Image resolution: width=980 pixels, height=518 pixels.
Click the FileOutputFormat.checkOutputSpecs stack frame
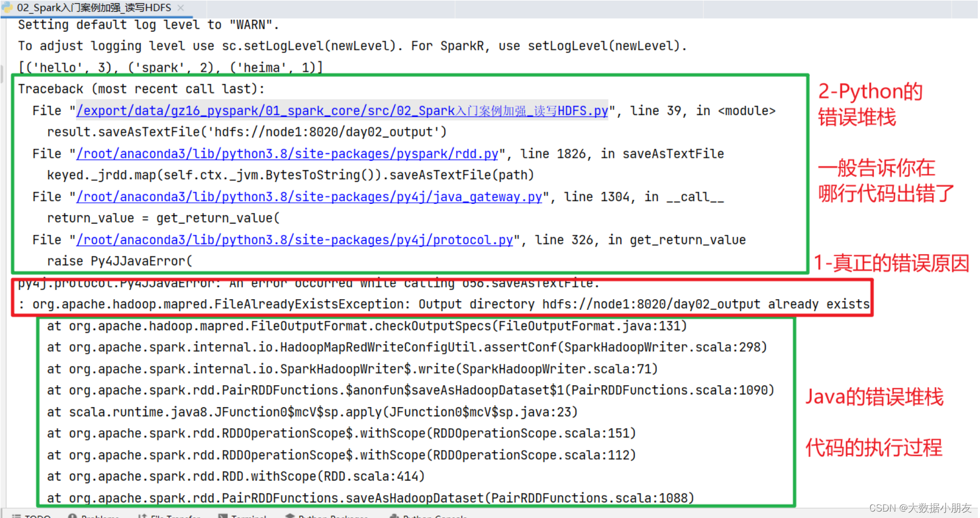pyautogui.click(x=367, y=326)
